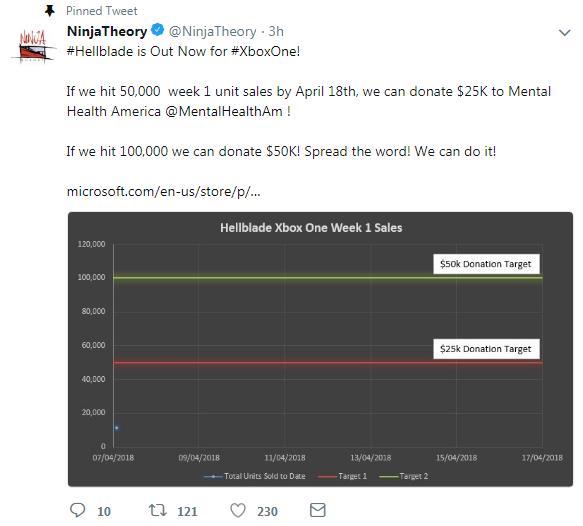Click the $50k Donation Target label
This screenshot has width=583, height=526.
coord(486,264)
